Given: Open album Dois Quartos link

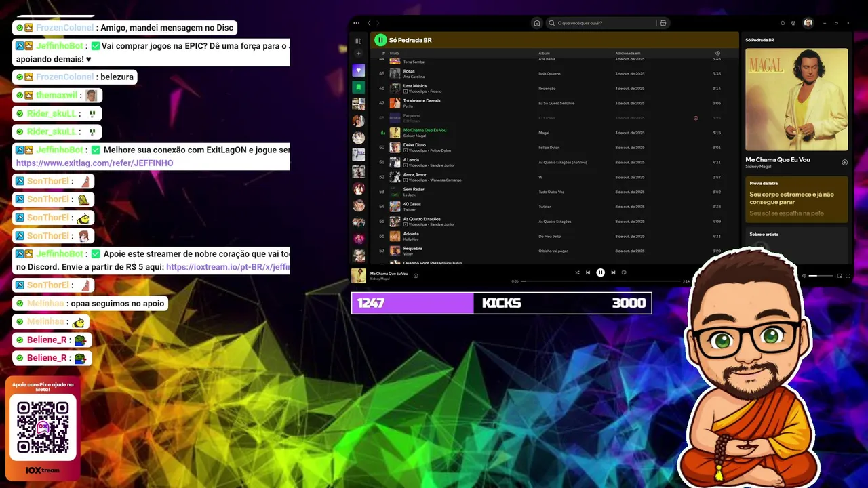Looking at the screenshot, I should (x=549, y=74).
